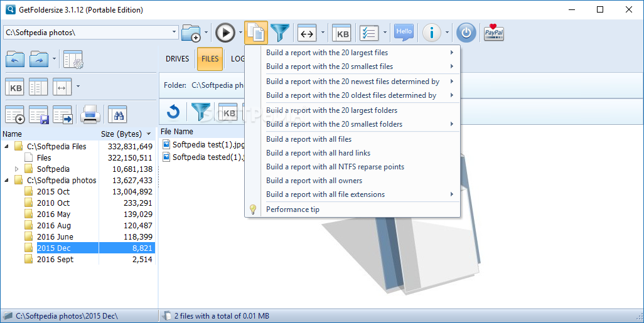Image resolution: width=644 pixels, height=323 pixels.
Task: Expand the Softpedia subfolder node
Action: point(16,169)
